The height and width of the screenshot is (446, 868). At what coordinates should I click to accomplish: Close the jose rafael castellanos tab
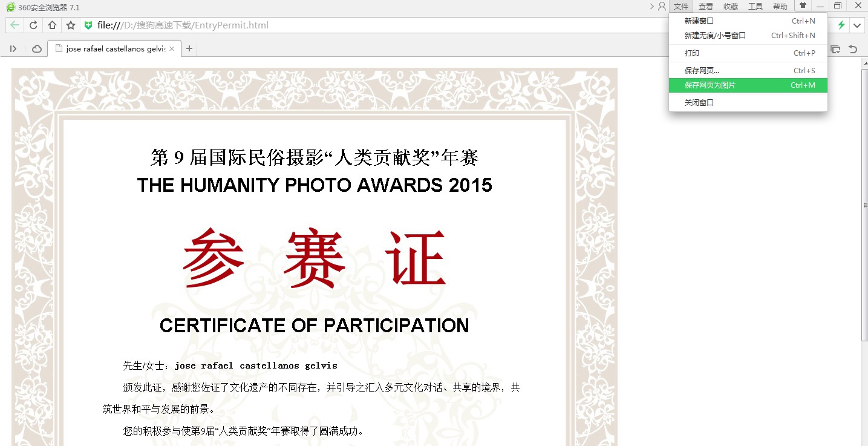tap(172, 49)
